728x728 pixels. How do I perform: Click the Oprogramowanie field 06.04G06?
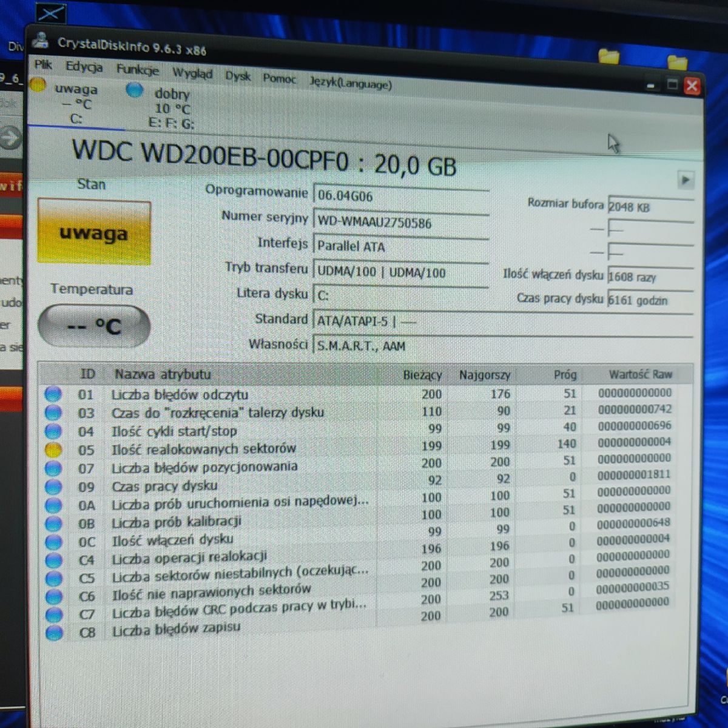401,196
